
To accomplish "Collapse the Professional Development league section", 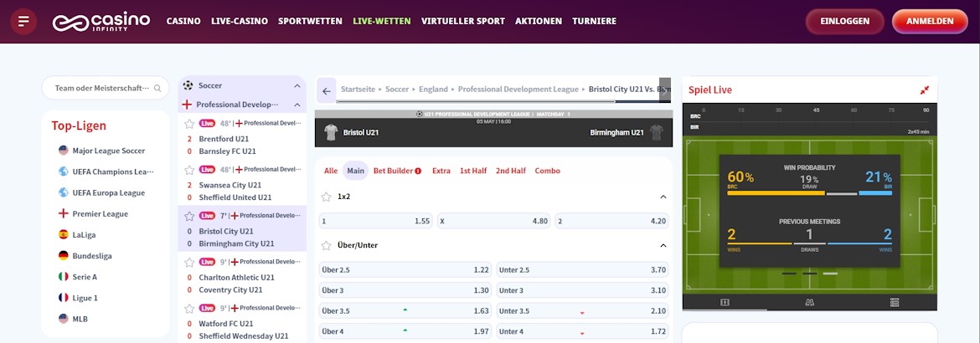I will point(297,105).
